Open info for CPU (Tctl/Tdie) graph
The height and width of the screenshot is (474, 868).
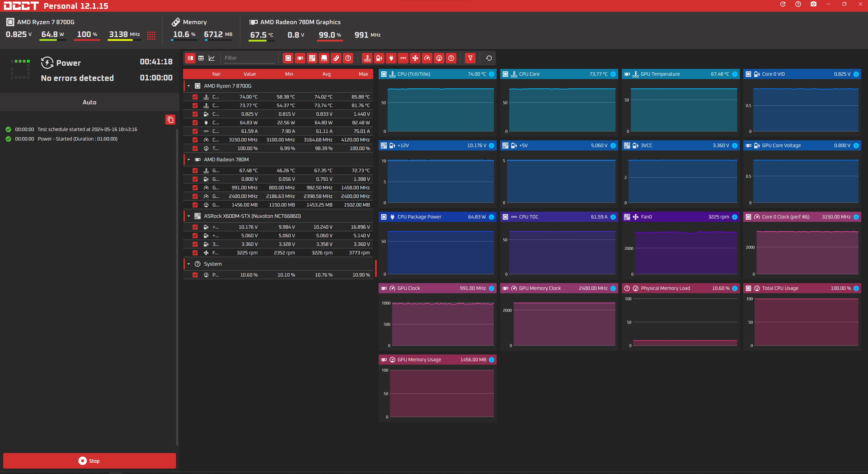coord(492,74)
